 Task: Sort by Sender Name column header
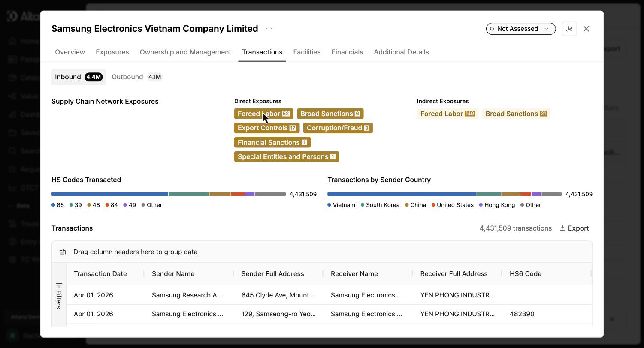173,273
